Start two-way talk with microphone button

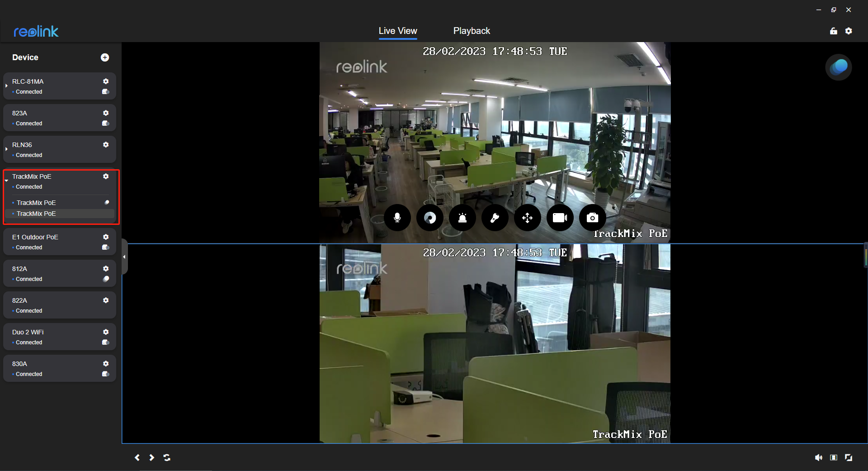397,218
